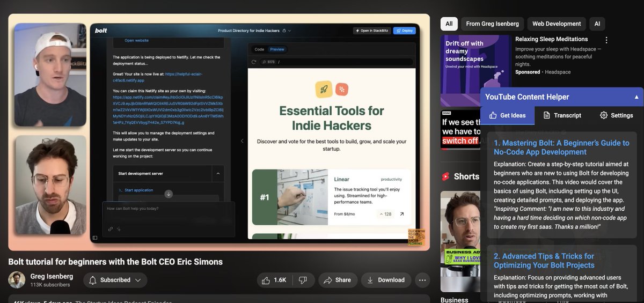Click the attach link icon in Bolt prompt box

point(110,229)
